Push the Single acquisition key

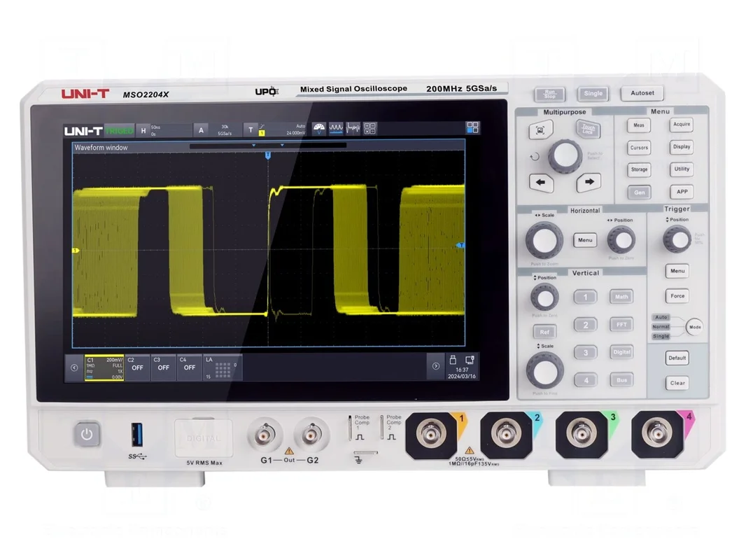pyautogui.click(x=593, y=94)
